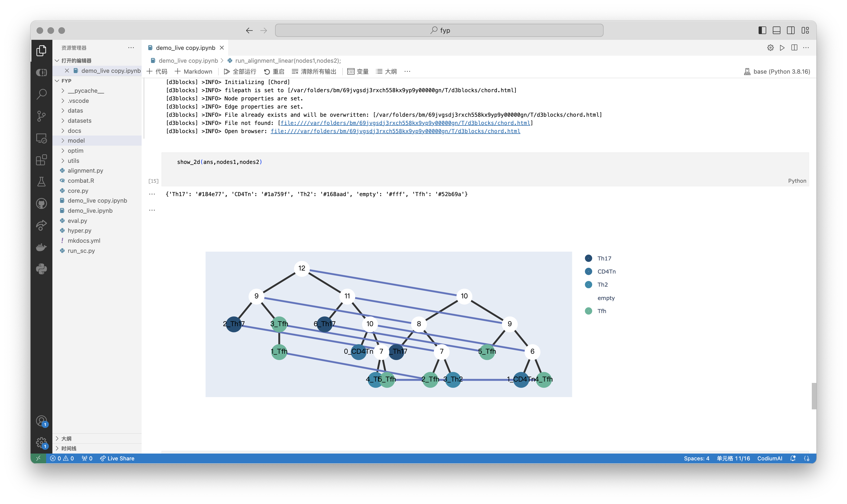Open notifications bell in status bar
The width and height of the screenshot is (847, 504).
point(793,458)
